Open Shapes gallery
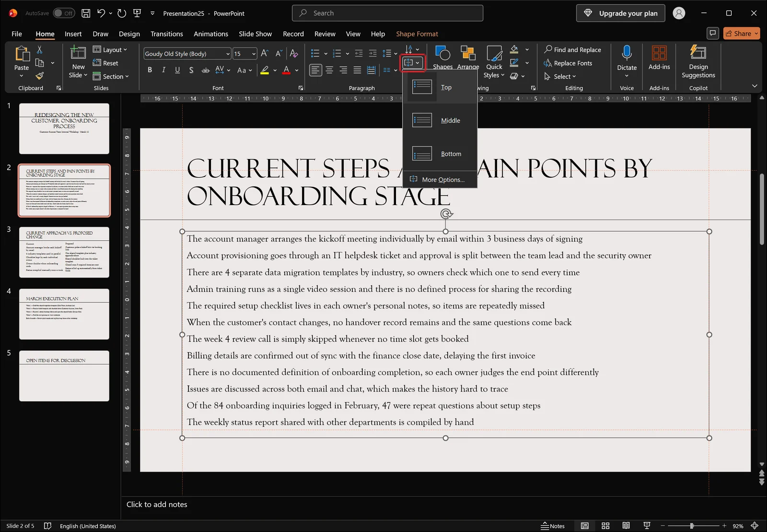 click(442, 58)
